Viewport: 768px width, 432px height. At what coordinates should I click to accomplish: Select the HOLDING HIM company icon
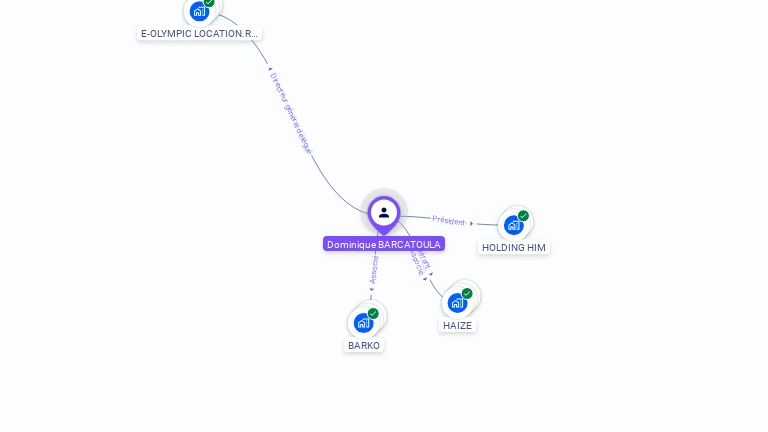pyautogui.click(x=514, y=225)
